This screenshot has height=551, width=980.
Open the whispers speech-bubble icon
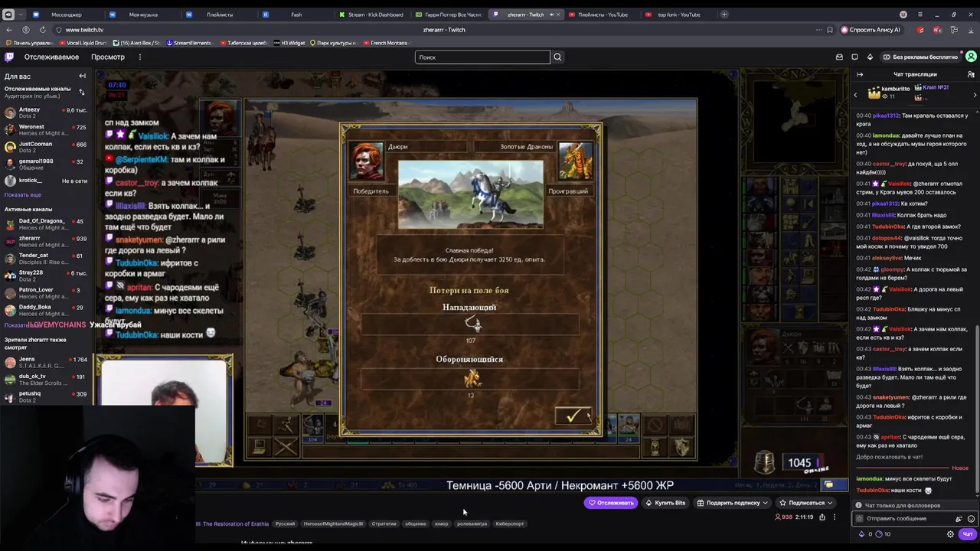pos(854,57)
